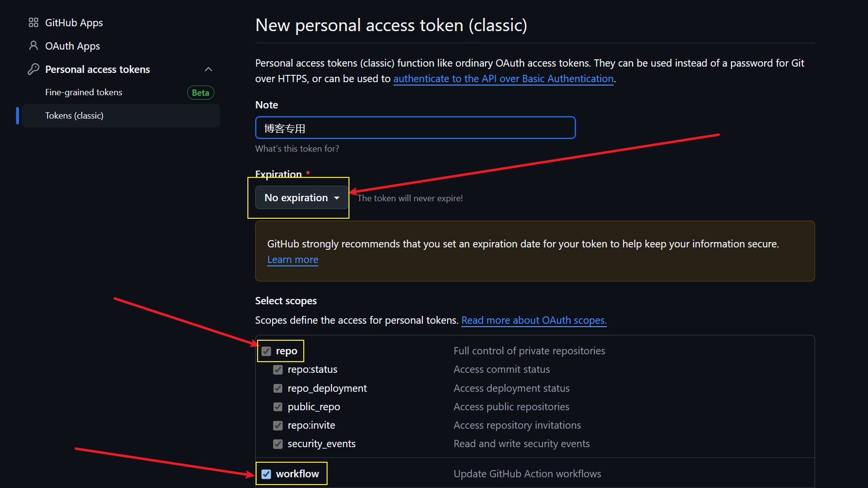Collapse the Personal access tokens section

point(208,69)
